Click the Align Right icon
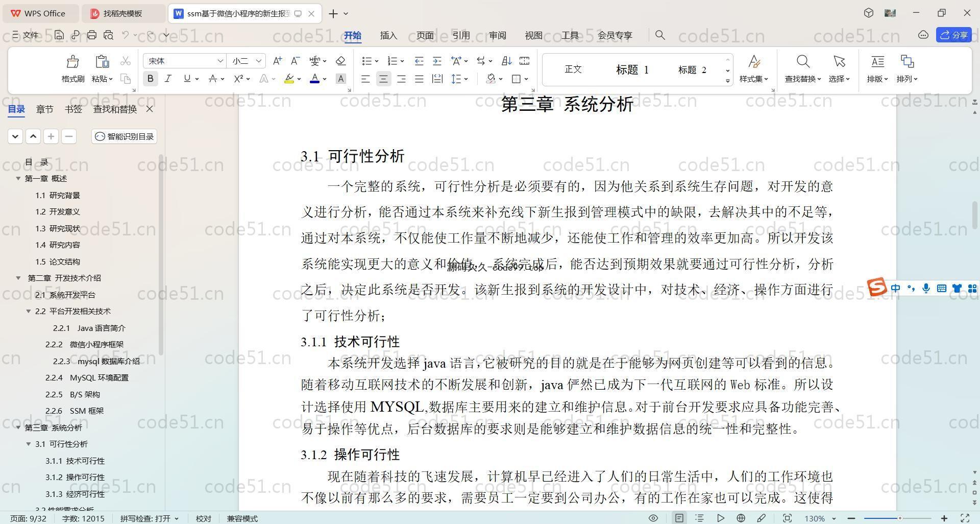 point(401,79)
